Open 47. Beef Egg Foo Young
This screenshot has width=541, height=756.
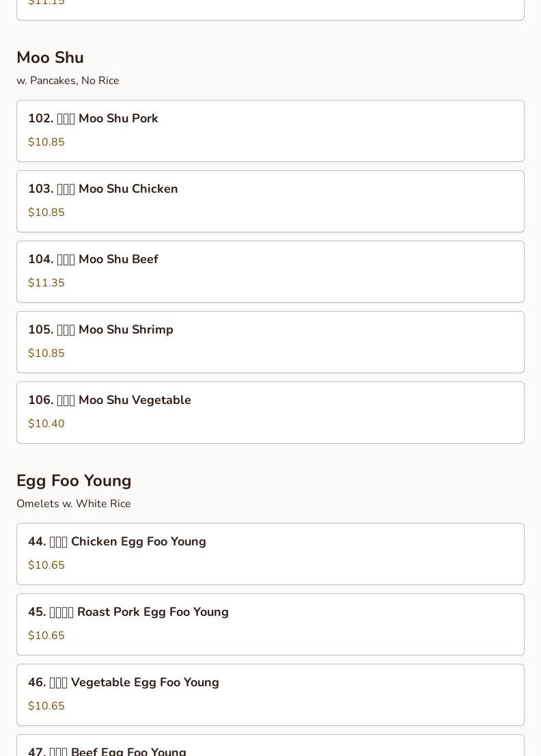pos(270,745)
